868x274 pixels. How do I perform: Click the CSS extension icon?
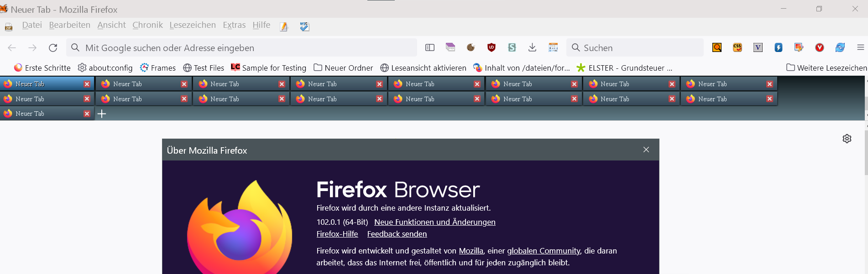click(737, 47)
